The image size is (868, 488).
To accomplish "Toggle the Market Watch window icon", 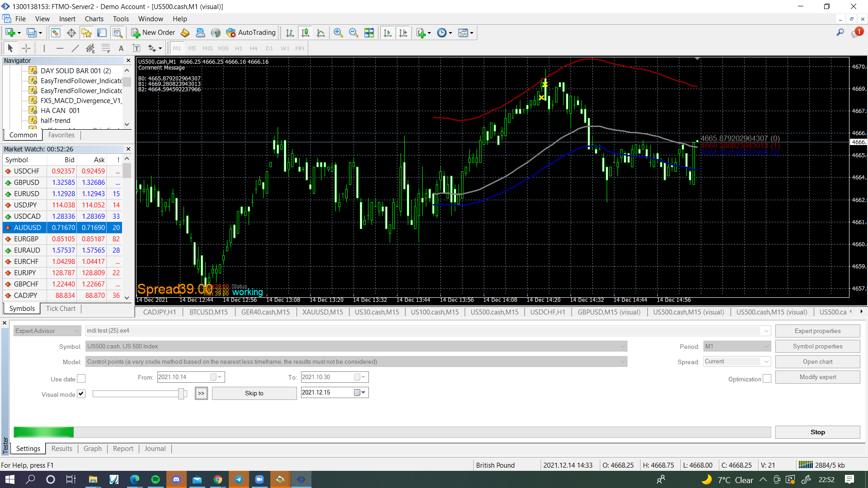I will (56, 33).
